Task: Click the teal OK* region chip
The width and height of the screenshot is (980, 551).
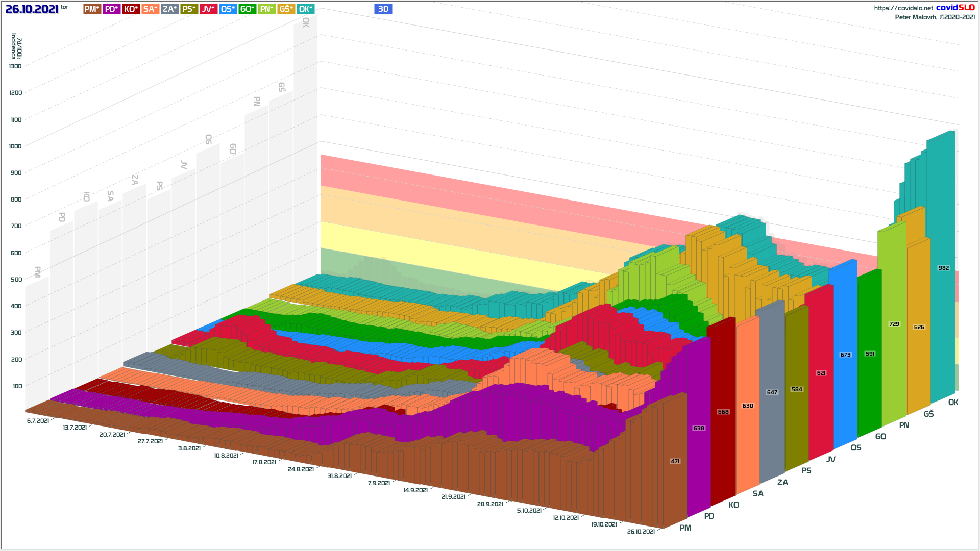Action: tap(305, 9)
